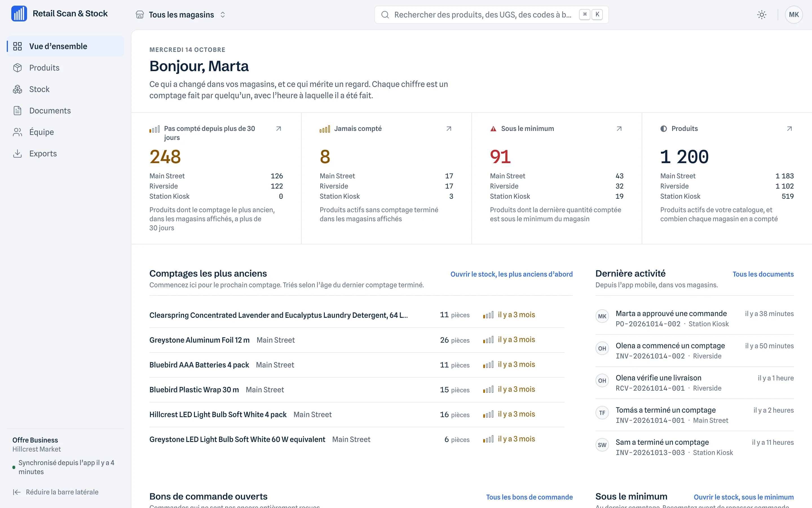Click the OH avatar beside Olena vérifie une livraison
Viewport: 812px width, 508px height.
pos(602,381)
